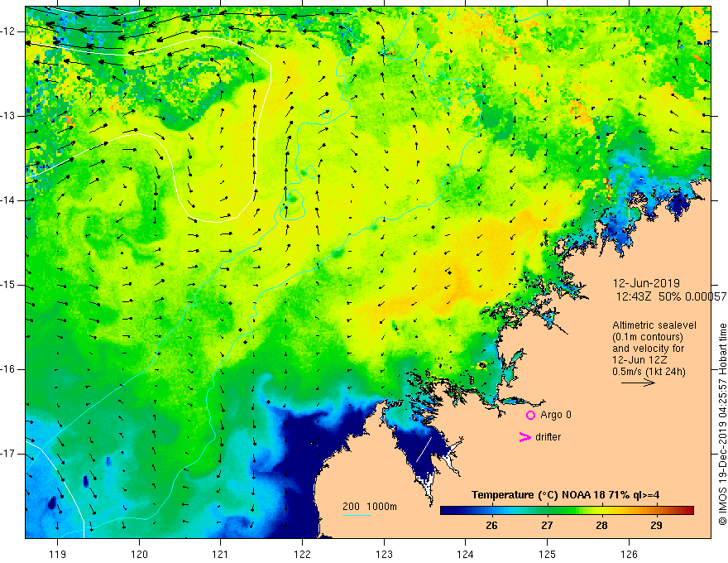The width and height of the screenshot is (728, 563).
Task: Click the temperature color bar
Action: click(567, 511)
